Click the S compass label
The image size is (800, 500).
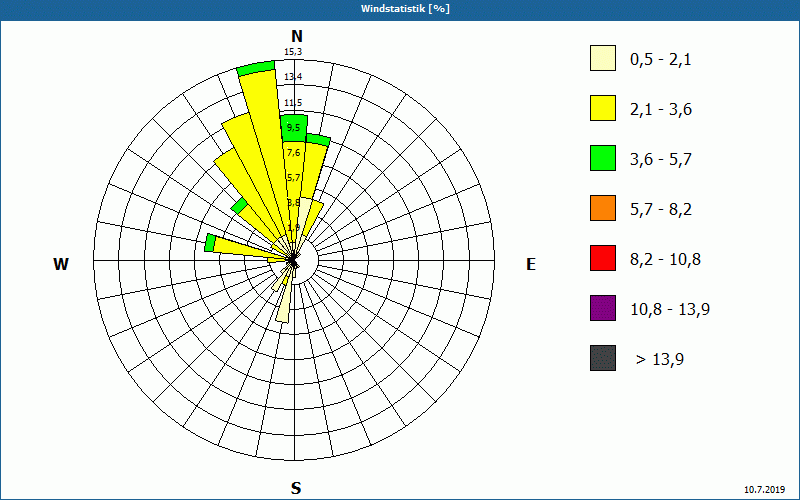tap(296, 488)
